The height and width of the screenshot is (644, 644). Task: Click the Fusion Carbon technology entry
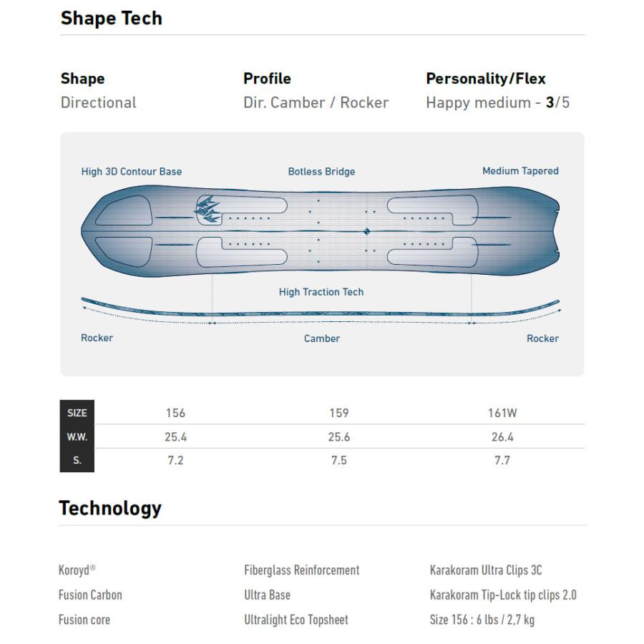(x=90, y=595)
